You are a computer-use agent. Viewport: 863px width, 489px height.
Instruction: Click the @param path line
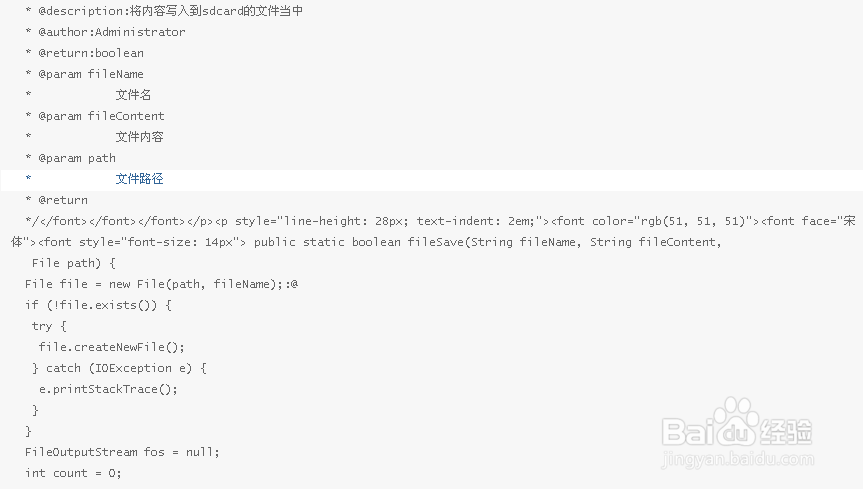pos(70,158)
